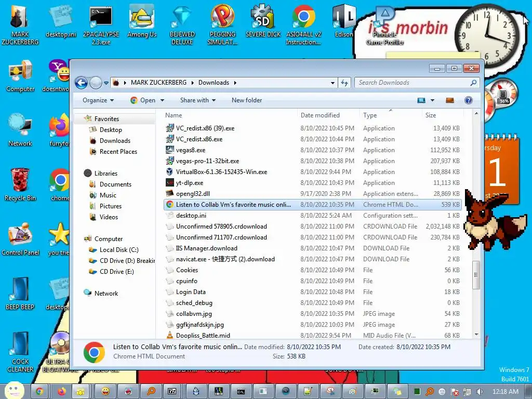Select Unconfirmed 578905.crdownload file

312,227
